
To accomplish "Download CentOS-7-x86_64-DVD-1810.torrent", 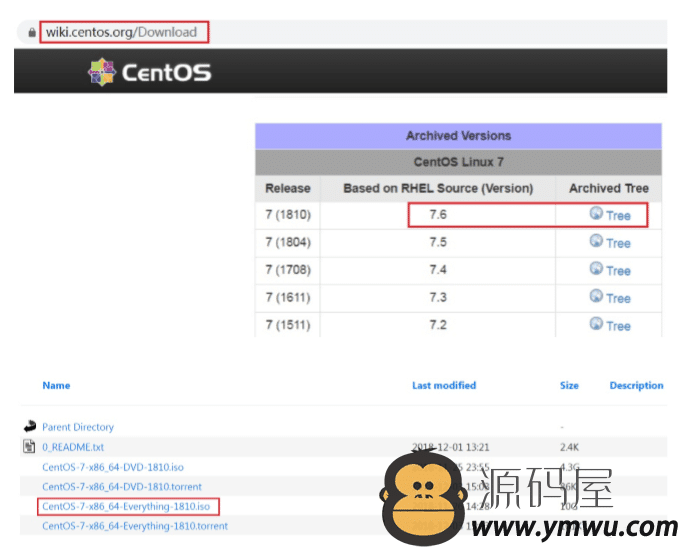I will [x=122, y=487].
